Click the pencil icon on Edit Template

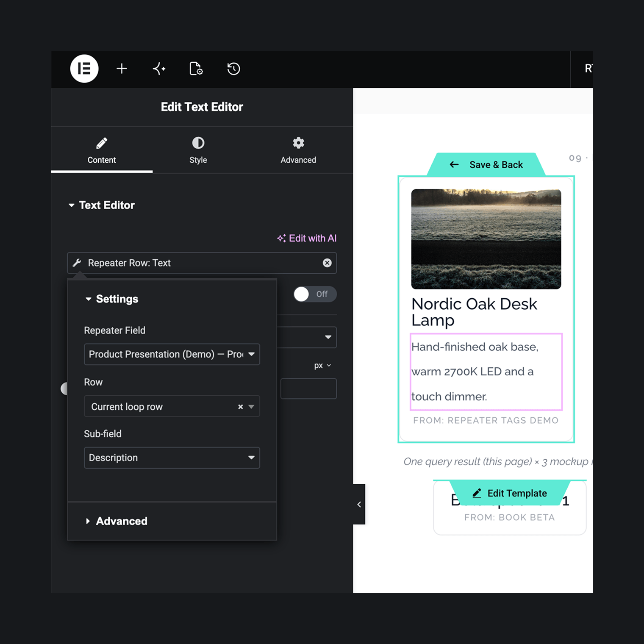[477, 493]
